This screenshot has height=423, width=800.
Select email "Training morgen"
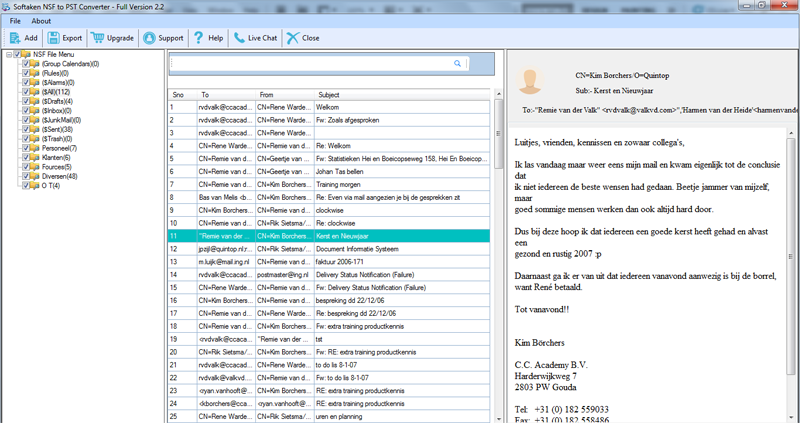pos(329,184)
